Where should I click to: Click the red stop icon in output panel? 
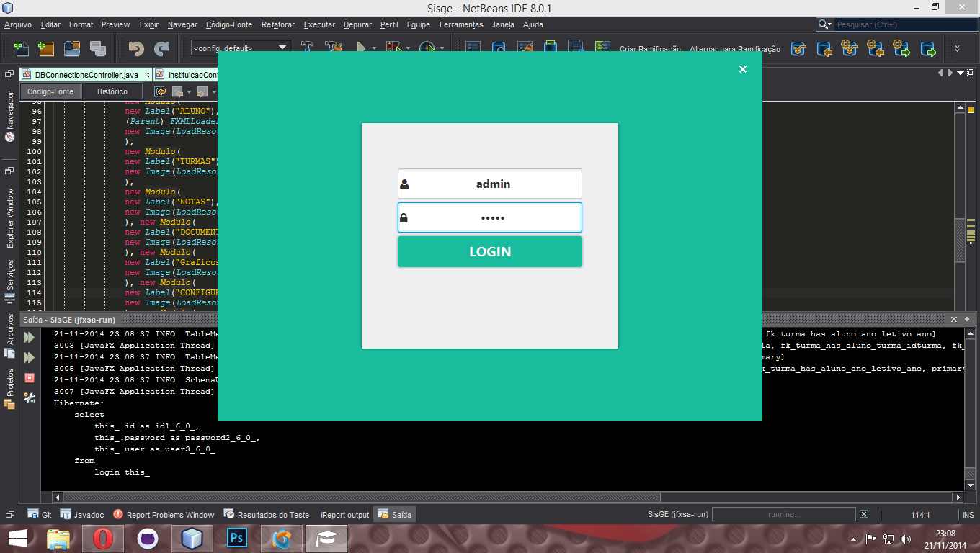point(30,377)
